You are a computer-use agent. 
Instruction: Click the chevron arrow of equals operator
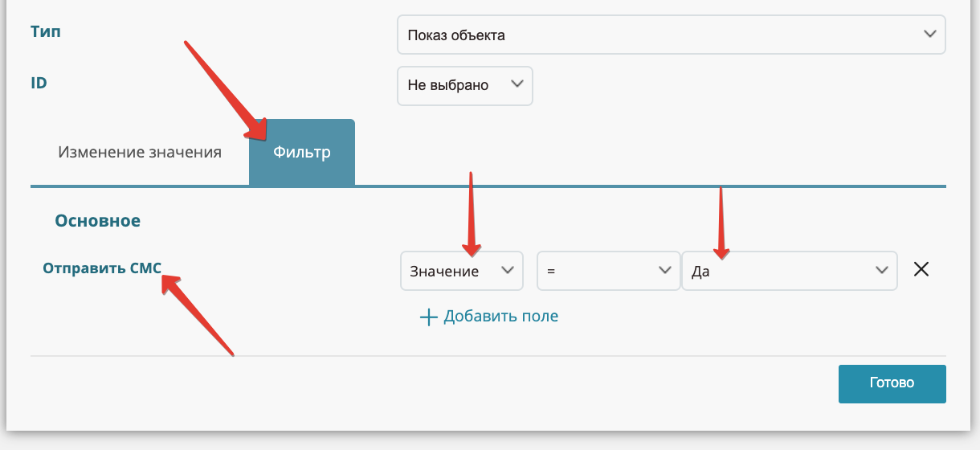tap(664, 271)
